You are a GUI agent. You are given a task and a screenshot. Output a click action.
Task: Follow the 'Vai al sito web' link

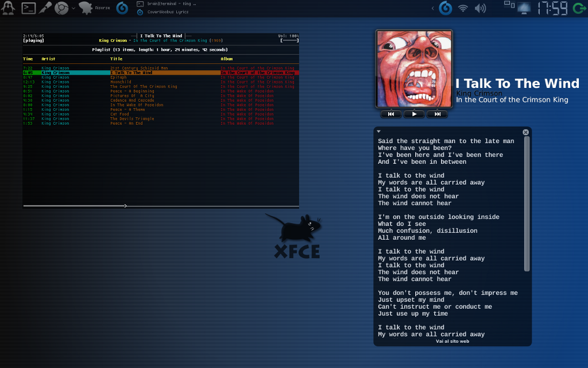[x=452, y=342]
